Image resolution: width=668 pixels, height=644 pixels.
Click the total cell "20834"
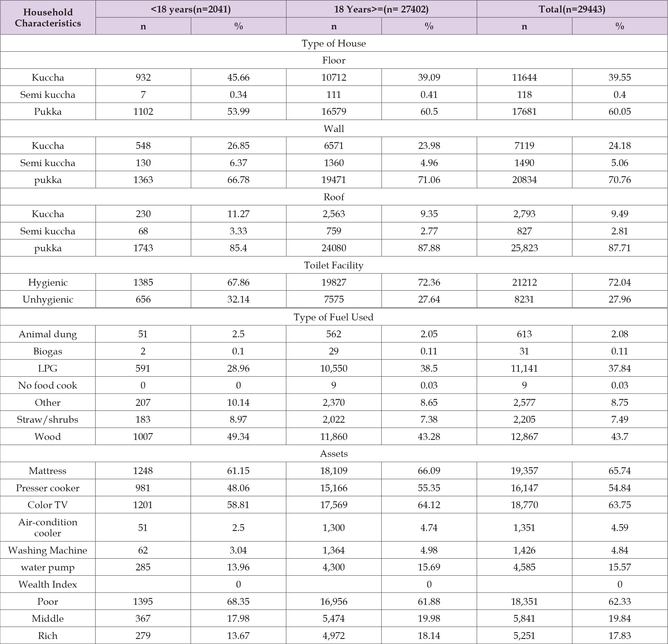[x=524, y=179]
